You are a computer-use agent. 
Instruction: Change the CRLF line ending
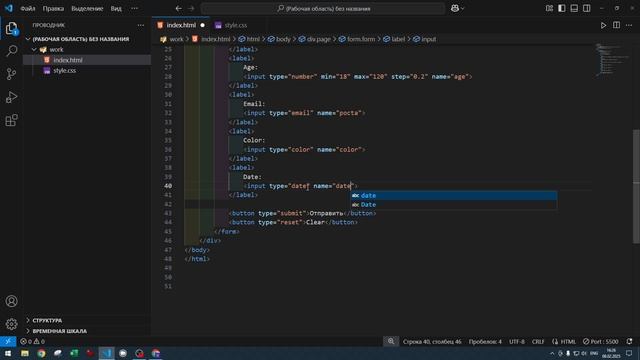pos(538,341)
